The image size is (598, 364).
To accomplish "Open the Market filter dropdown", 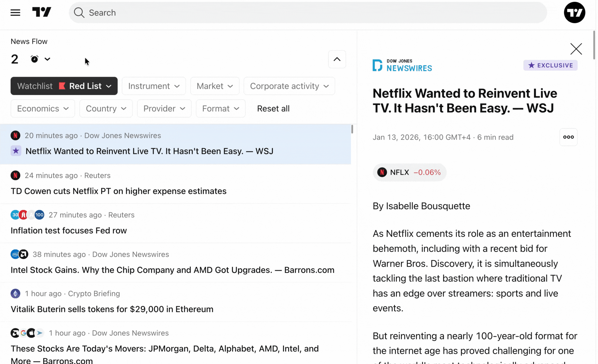I will [215, 86].
